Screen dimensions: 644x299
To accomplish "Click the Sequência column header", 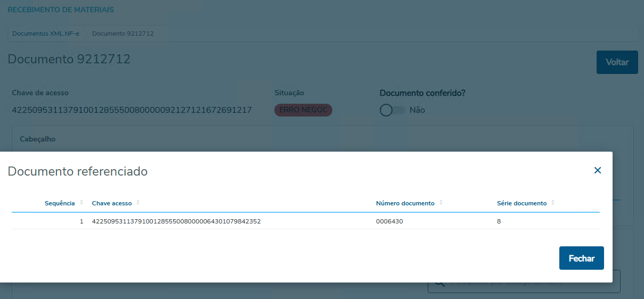I will 60,203.
